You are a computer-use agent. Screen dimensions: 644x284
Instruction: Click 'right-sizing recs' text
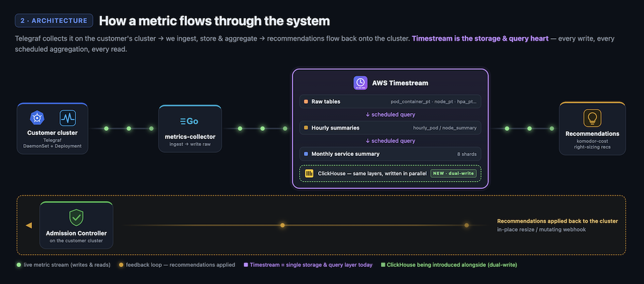pos(592,147)
